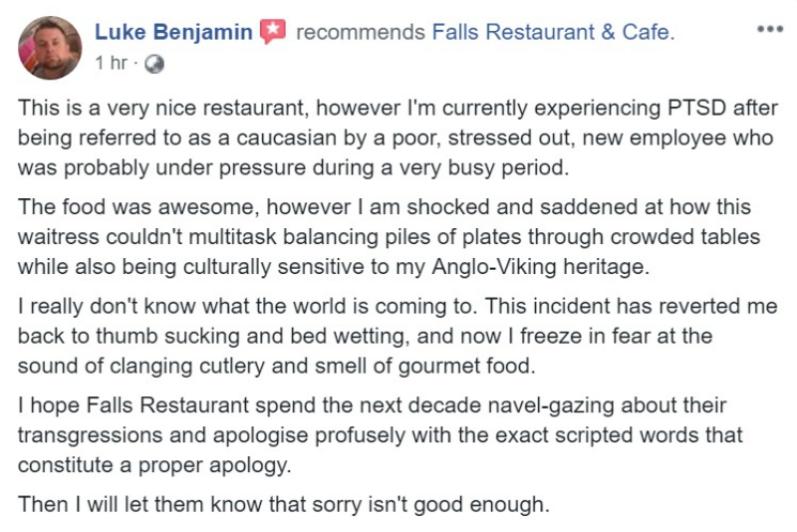This screenshot has width=797, height=532.
Task: Click the paragraph starting I hope Falls Restaurant
Action: (x=381, y=435)
